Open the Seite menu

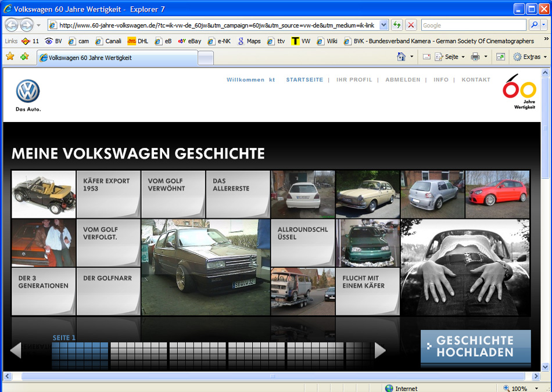click(450, 57)
